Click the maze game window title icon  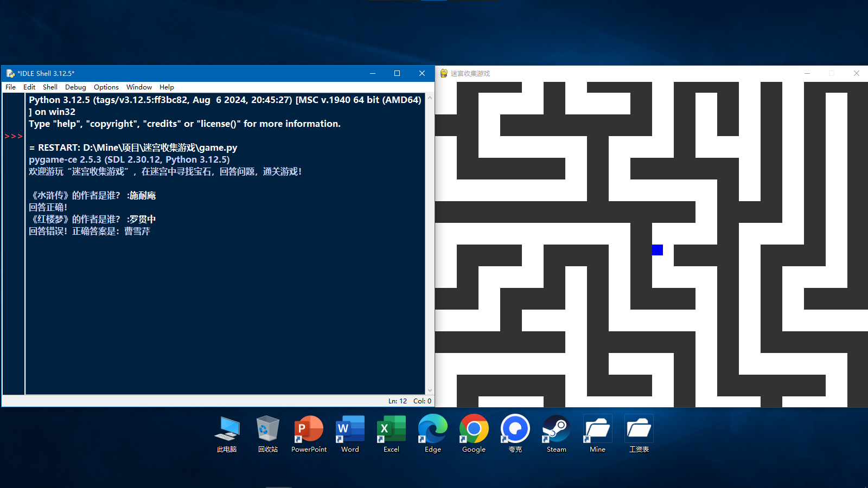tap(444, 73)
